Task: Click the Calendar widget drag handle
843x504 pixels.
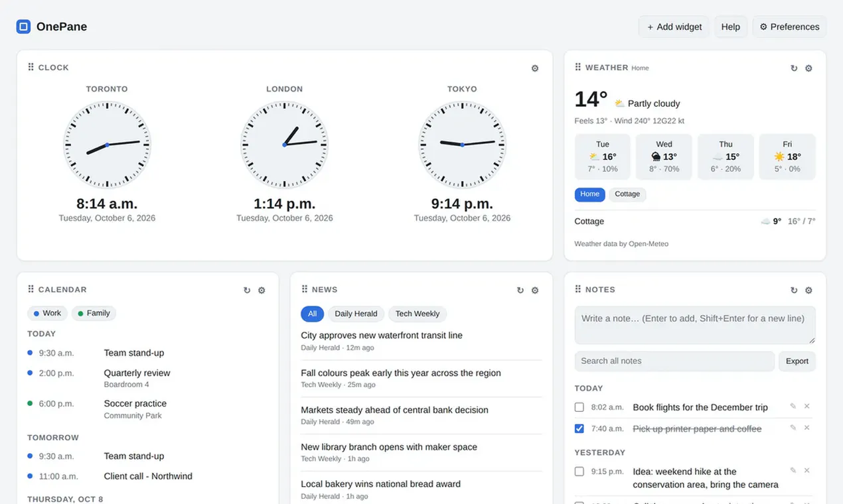Action: (x=31, y=289)
